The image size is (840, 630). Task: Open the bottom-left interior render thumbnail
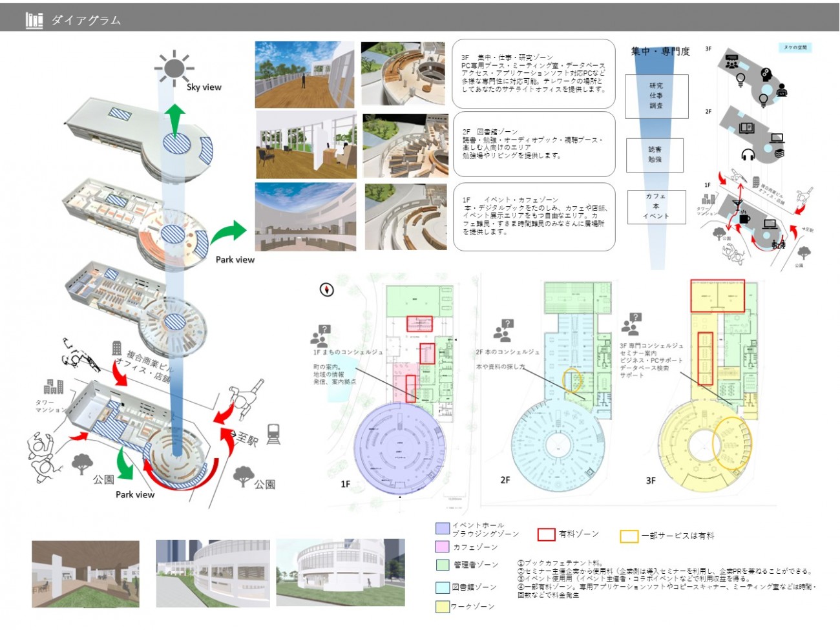coord(85,574)
